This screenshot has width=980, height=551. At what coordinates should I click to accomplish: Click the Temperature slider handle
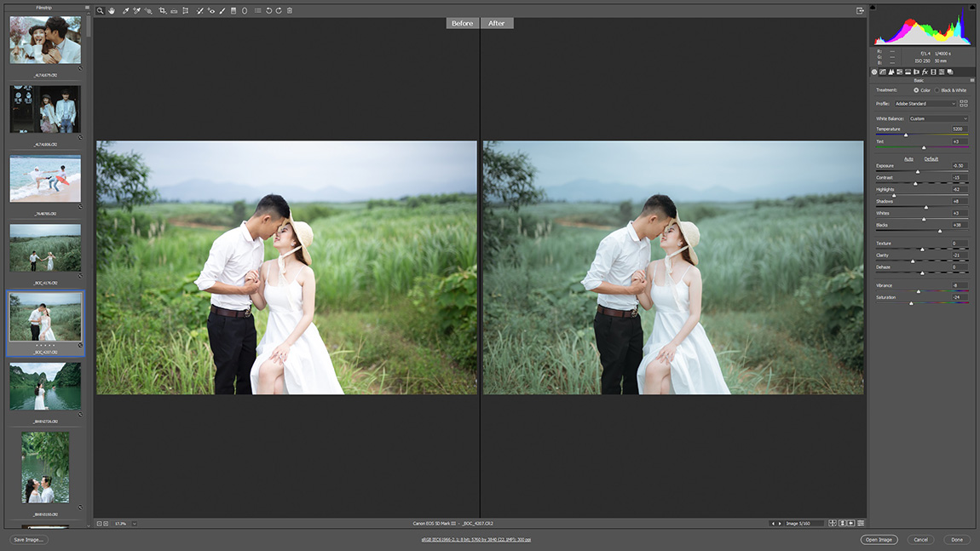905,135
